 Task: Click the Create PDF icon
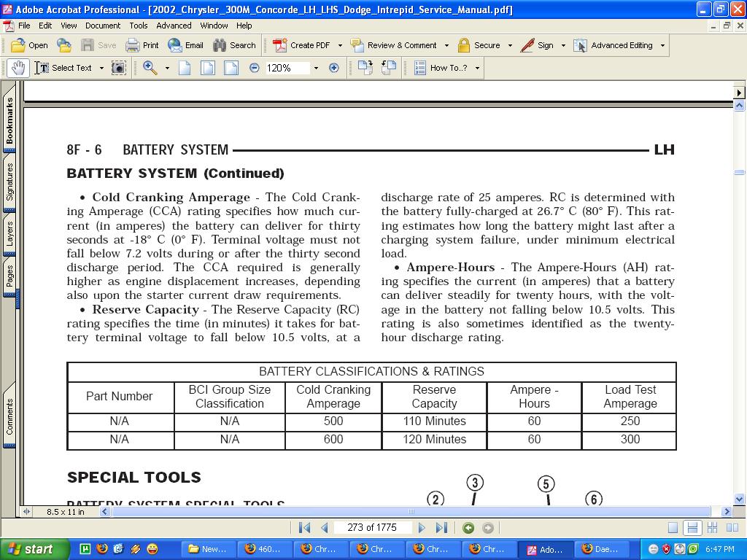[x=279, y=45]
